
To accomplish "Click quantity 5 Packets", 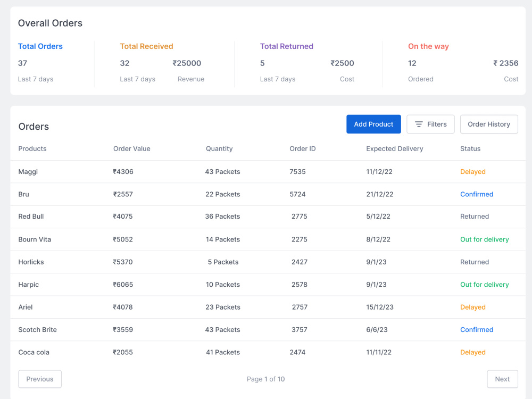I will tap(223, 262).
